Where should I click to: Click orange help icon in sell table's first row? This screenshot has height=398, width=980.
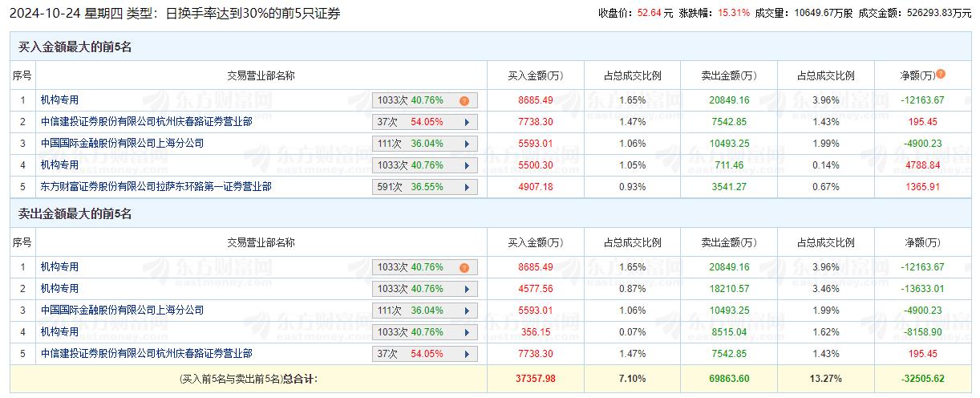pyautogui.click(x=464, y=268)
